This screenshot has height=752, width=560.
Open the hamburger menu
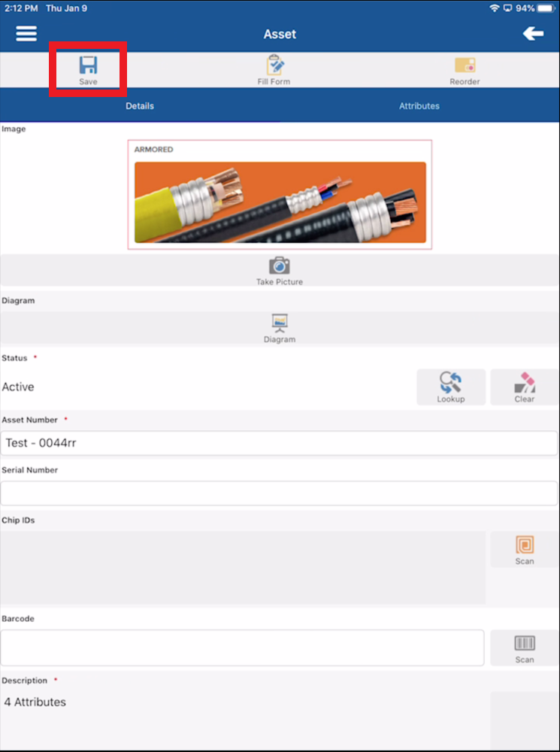[x=26, y=34]
